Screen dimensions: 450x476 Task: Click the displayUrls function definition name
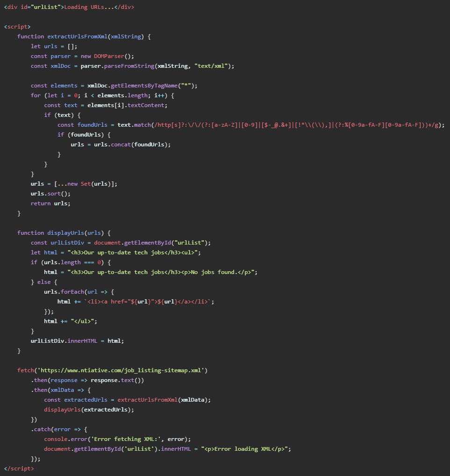[67, 233]
